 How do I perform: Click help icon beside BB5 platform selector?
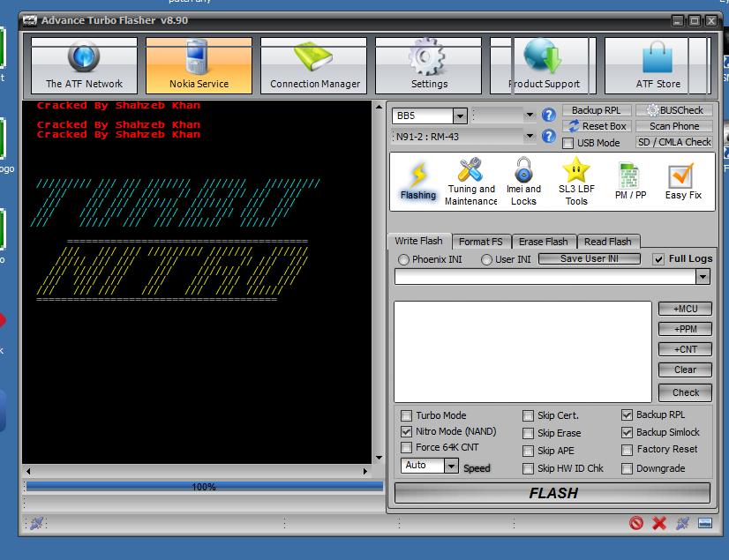[x=549, y=115]
